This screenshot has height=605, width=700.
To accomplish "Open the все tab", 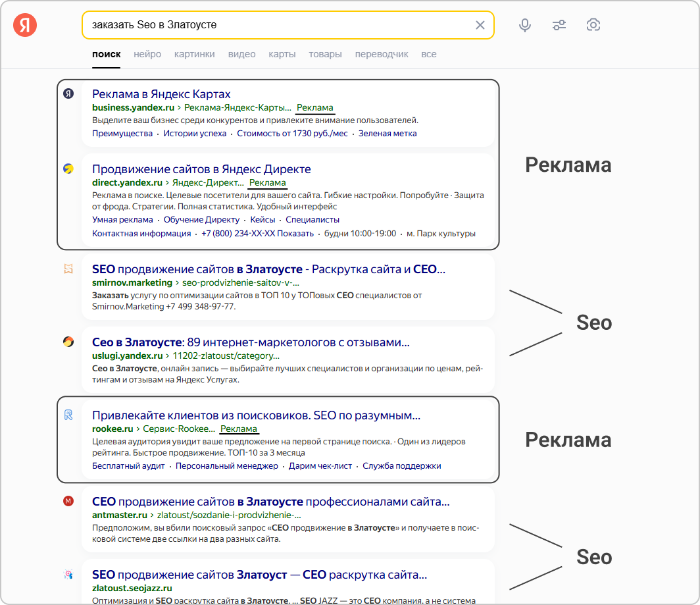I will point(428,54).
